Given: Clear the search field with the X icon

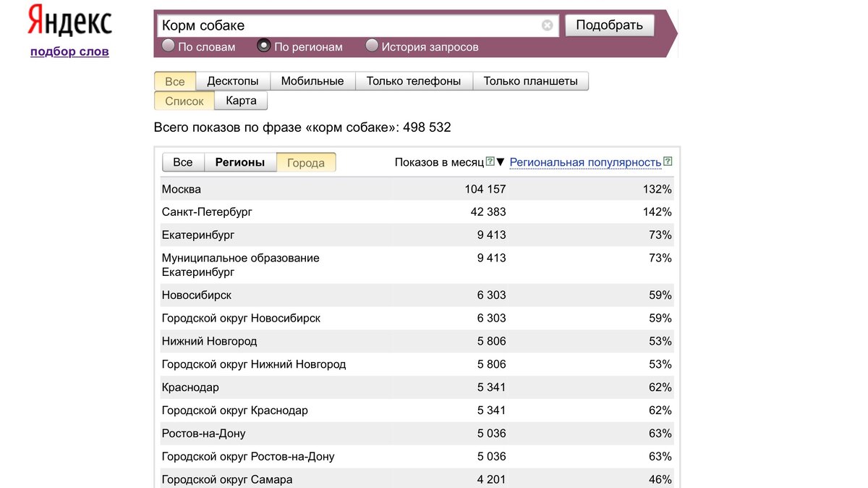Looking at the screenshot, I should click(548, 25).
